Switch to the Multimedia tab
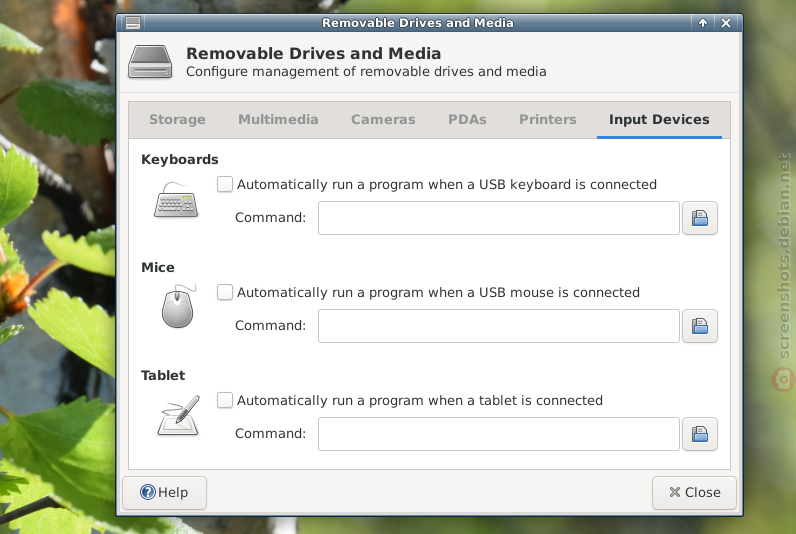Image resolution: width=796 pixels, height=534 pixels. pyautogui.click(x=278, y=120)
